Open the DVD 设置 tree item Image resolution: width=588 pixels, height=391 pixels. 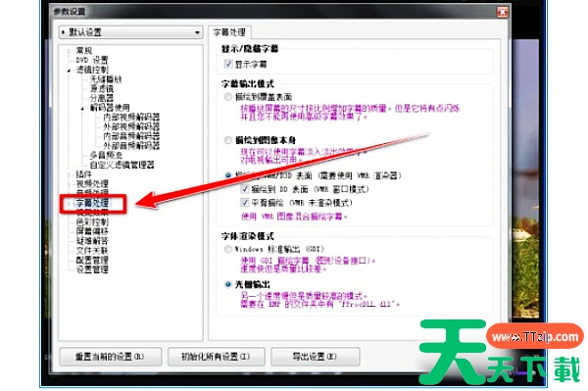pyautogui.click(x=92, y=60)
